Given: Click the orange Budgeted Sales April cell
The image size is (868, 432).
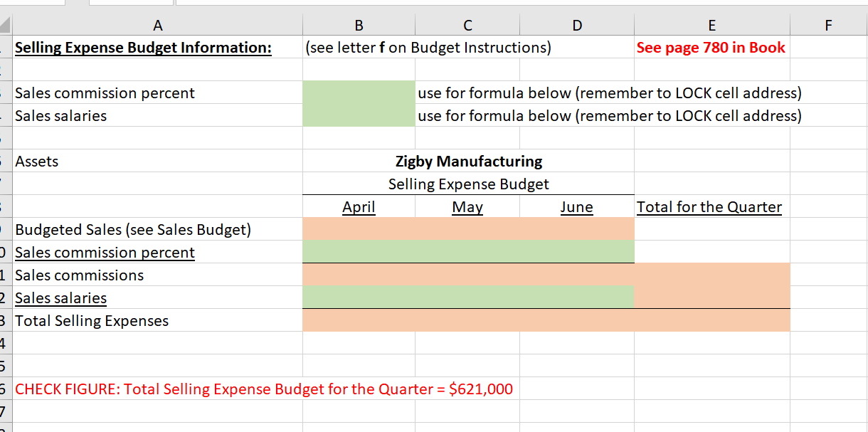Looking at the screenshot, I should click(359, 229).
